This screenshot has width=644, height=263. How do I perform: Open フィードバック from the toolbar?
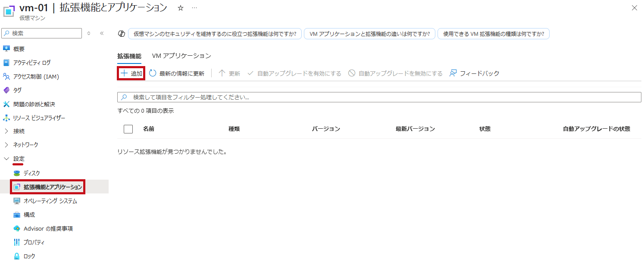474,73
